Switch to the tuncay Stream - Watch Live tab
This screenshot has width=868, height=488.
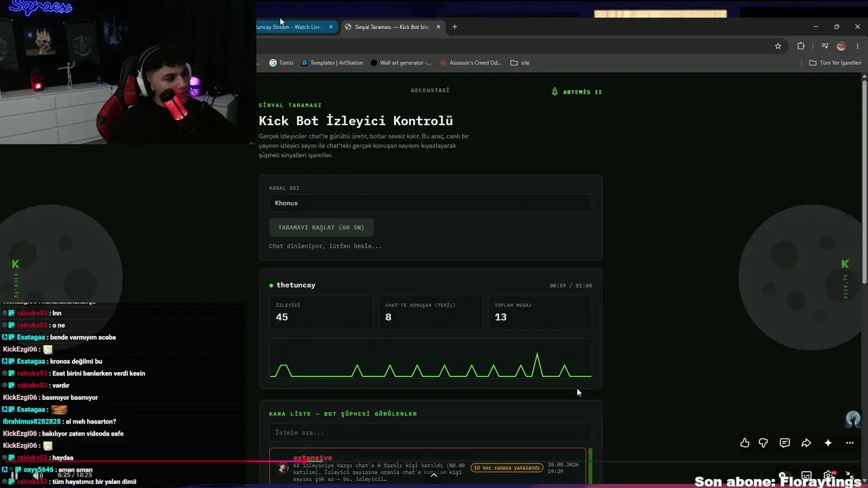[292, 27]
